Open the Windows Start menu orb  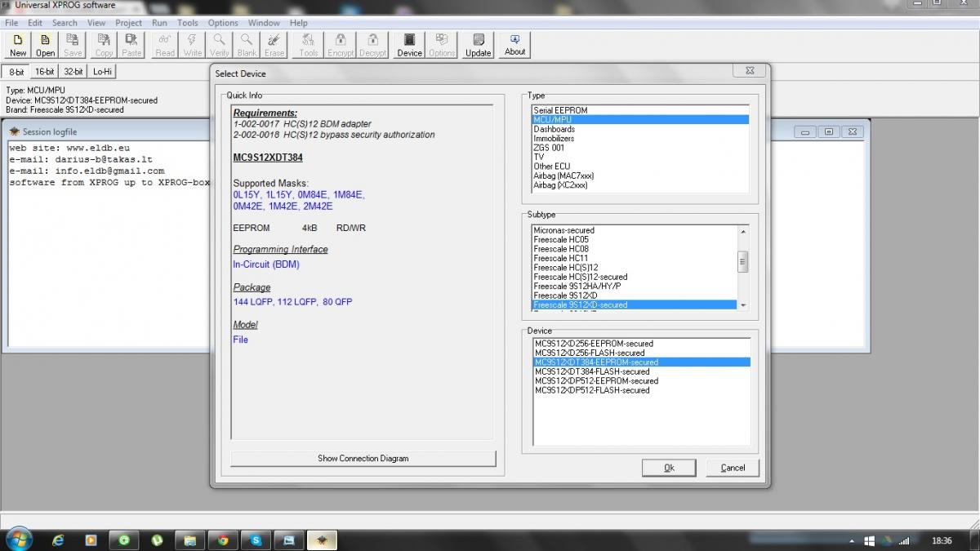click(18, 540)
